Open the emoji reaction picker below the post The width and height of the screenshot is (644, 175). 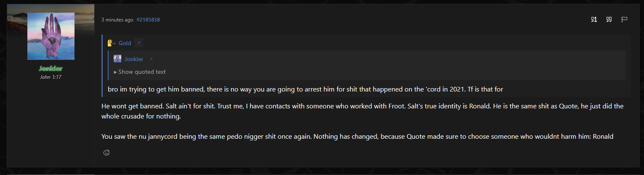(x=106, y=152)
